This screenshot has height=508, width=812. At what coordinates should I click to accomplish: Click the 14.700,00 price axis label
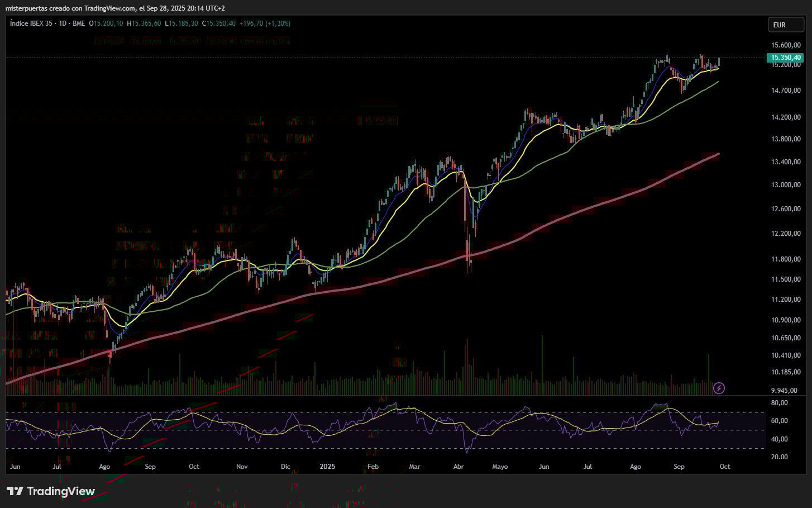tap(786, 91)
